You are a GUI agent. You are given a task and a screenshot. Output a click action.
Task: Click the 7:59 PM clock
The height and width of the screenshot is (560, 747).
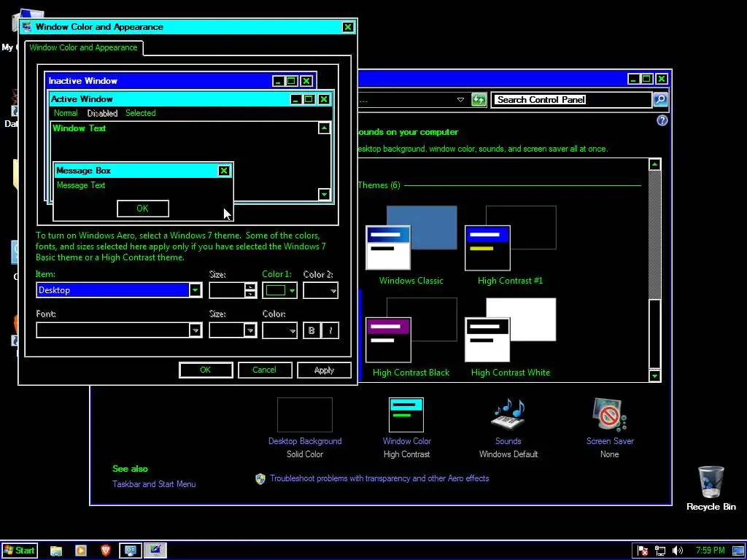coord(711,551)
